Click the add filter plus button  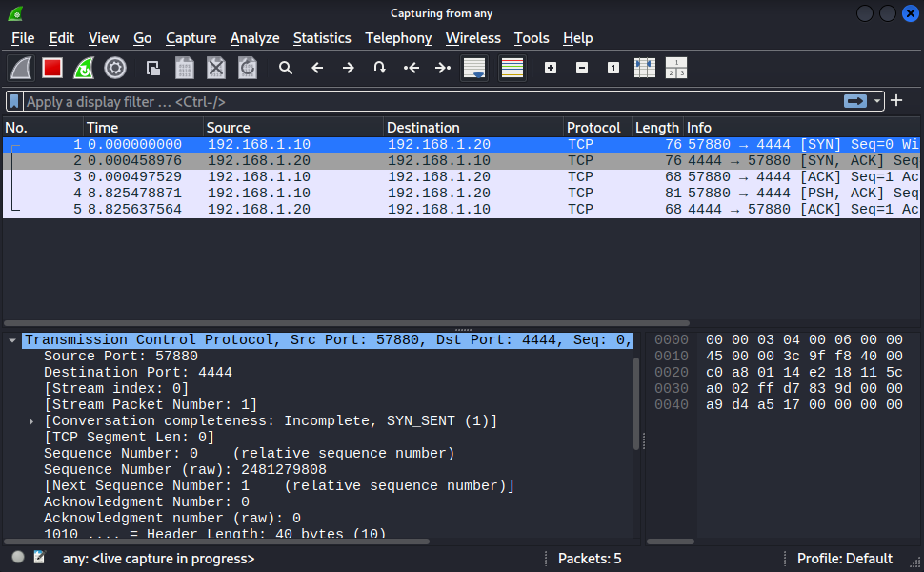tap(896, 101)
